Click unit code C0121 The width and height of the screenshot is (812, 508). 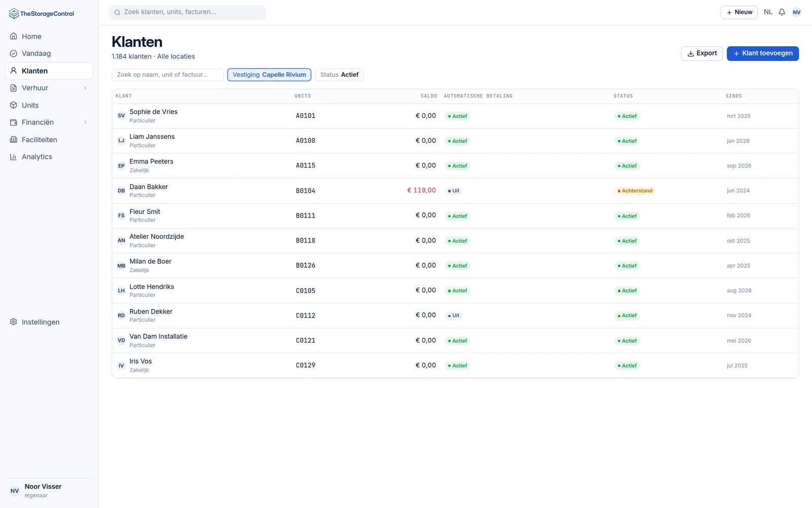click(x=306, y=340)
